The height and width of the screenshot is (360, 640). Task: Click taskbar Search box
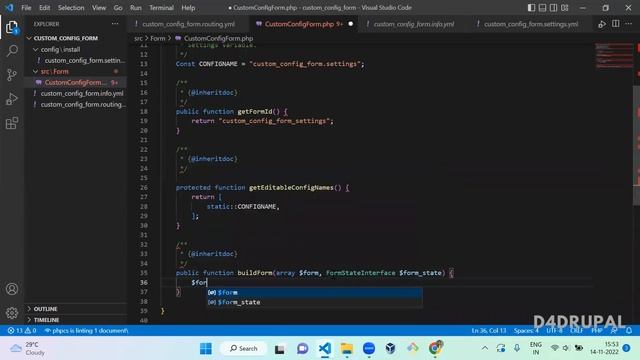[x=244, y=348]
